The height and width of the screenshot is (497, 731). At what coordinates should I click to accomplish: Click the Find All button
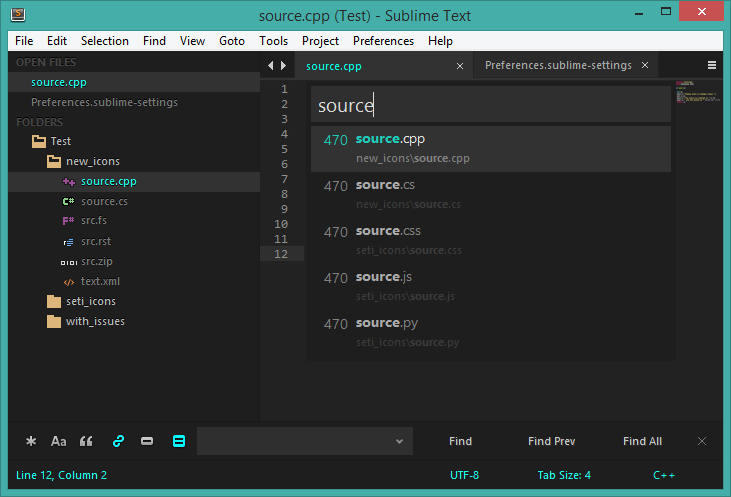[x=642, y=441]
